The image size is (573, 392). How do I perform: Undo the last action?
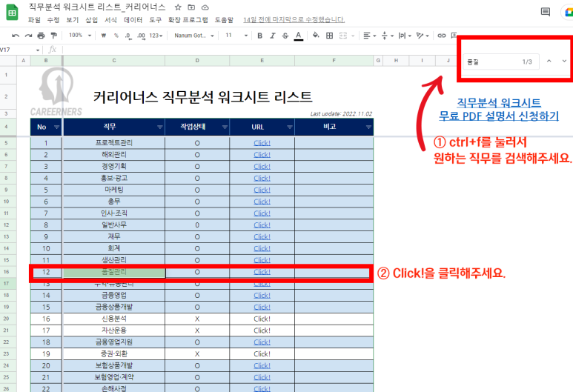coord(16,36)
